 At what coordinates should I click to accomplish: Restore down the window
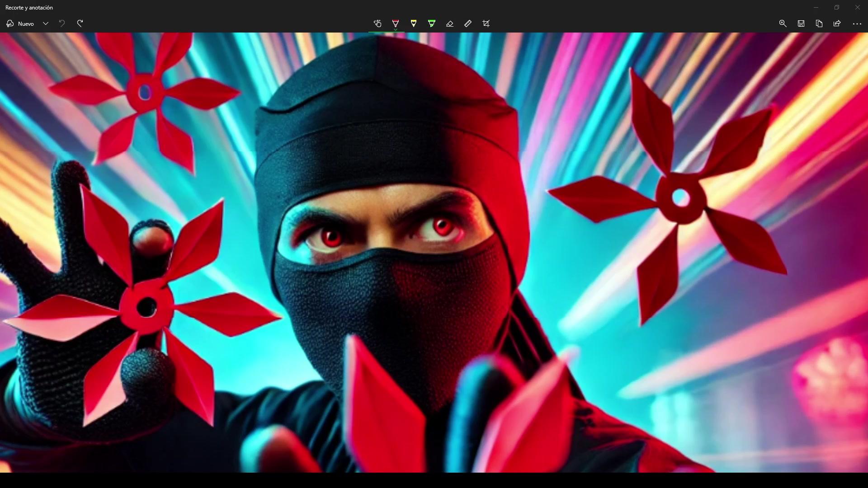pyautogui.click(x=837, y=8)
